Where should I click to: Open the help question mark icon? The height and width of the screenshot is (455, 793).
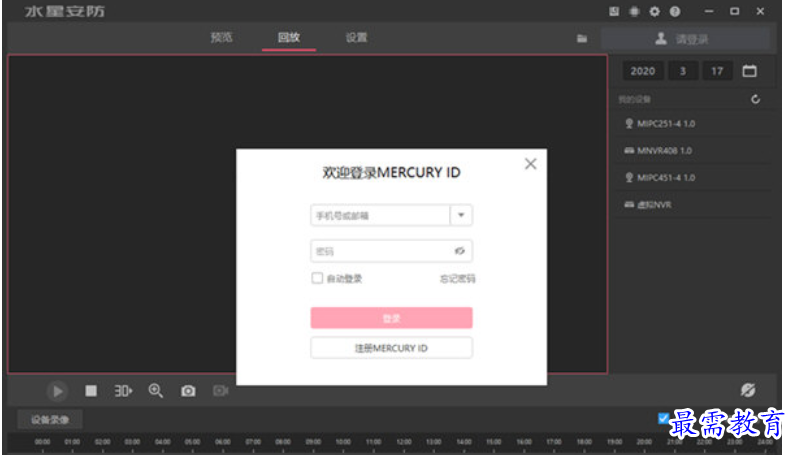pos(675,11)
